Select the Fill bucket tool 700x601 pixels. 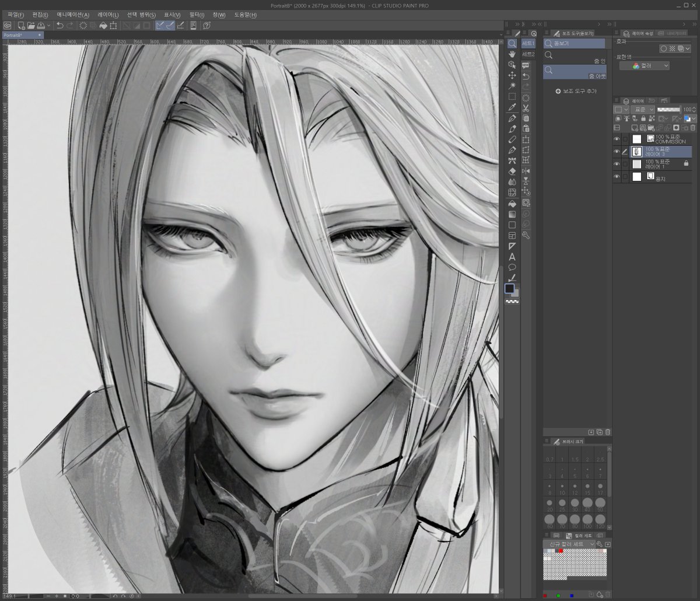coord(512,204)
